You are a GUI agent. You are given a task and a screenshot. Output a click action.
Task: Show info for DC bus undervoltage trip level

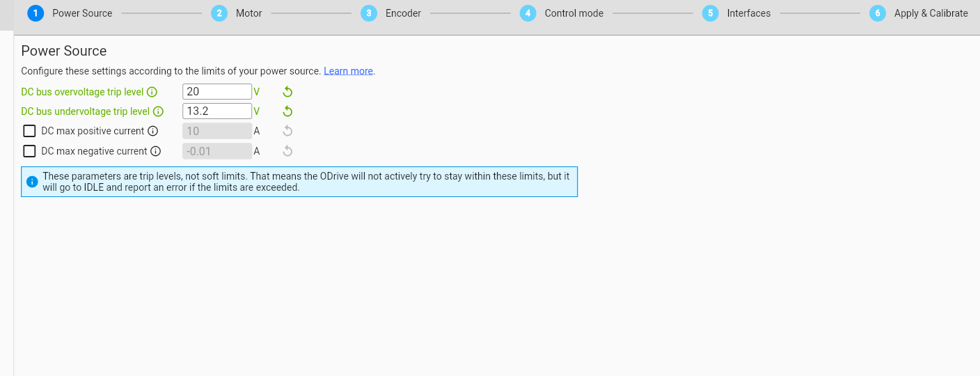[x=158, y=111]
